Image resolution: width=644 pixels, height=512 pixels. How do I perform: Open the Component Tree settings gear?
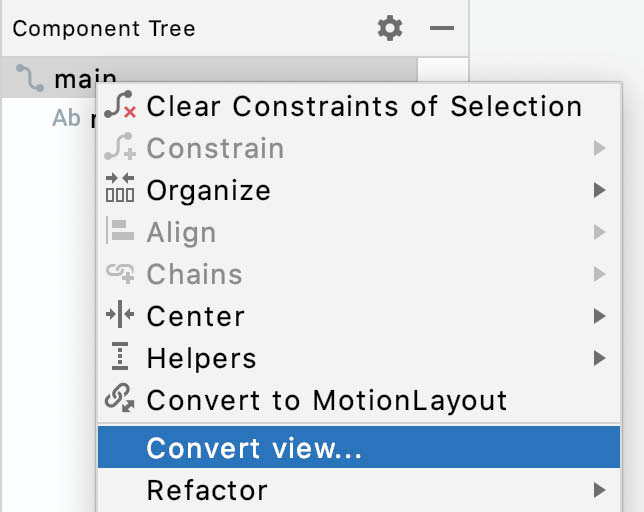click(390, 28)
